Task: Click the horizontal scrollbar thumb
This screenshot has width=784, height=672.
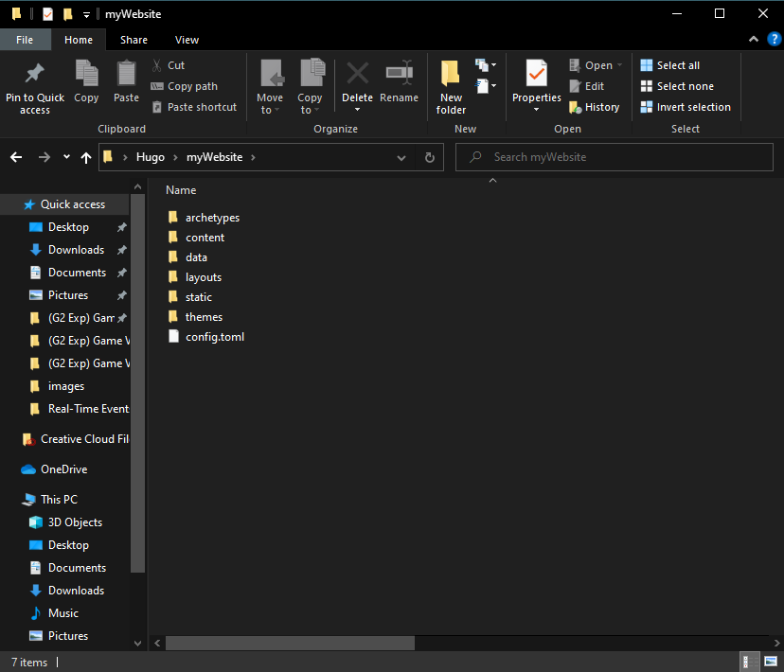Action: (x=290, y=643)
